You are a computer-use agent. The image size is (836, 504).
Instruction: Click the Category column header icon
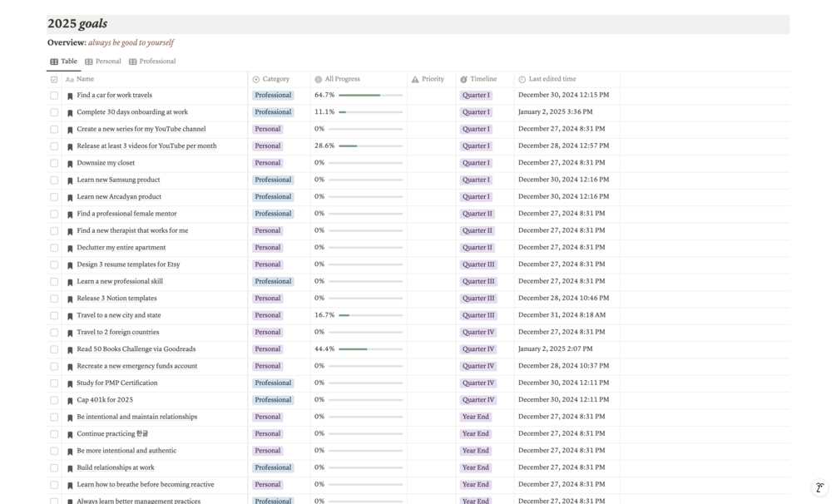[x=256, y=80]
